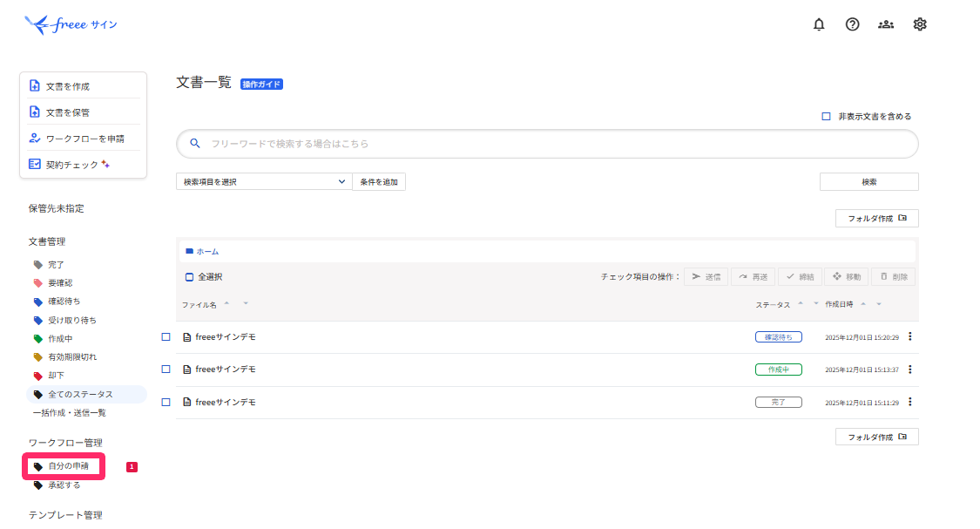The width and height of the screenshot is (980, 529).
Task: Sort 作成日時 column ascending
Action: (x=863, y=304)
